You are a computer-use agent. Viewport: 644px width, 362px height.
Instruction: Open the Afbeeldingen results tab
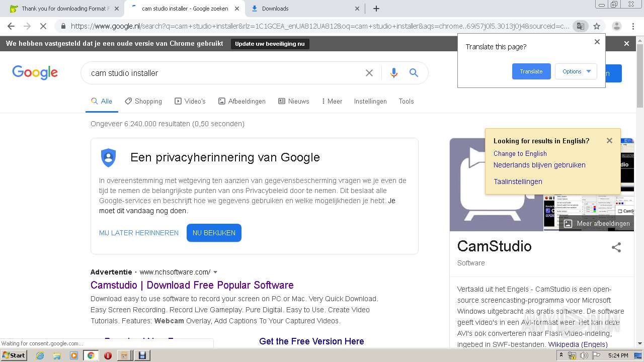point(242,101)
